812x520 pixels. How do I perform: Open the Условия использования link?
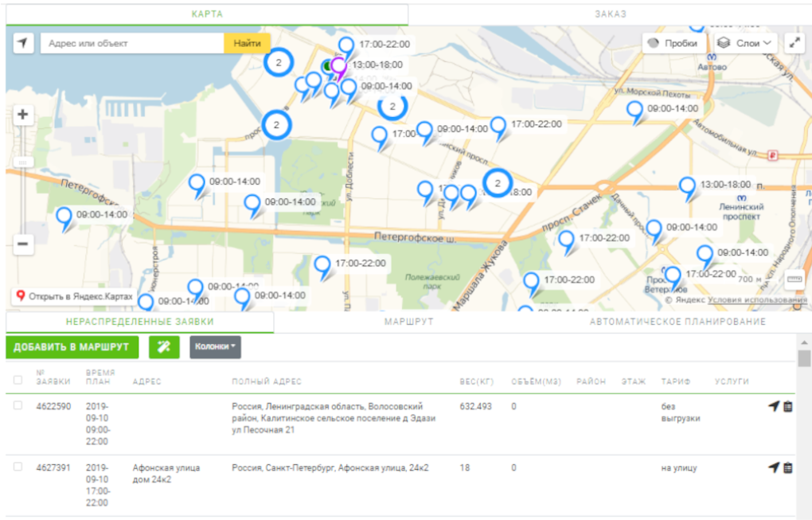coord(757,300)
